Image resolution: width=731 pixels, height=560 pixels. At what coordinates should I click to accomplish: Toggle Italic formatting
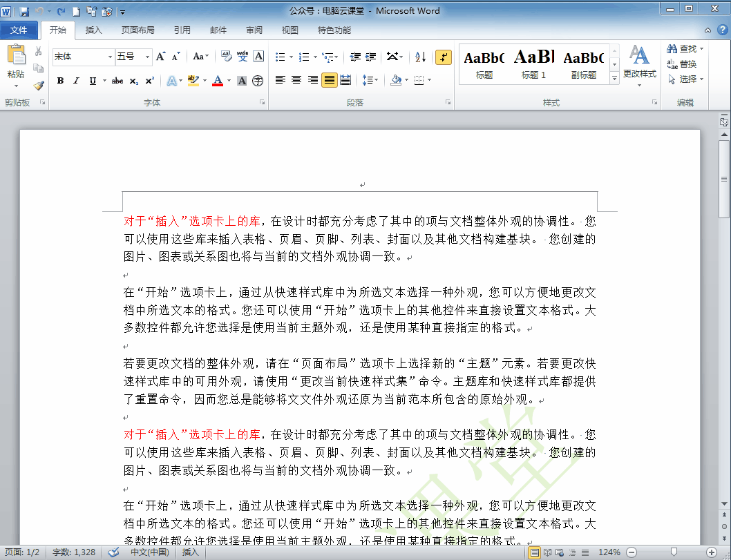click(x=77, y=81)
